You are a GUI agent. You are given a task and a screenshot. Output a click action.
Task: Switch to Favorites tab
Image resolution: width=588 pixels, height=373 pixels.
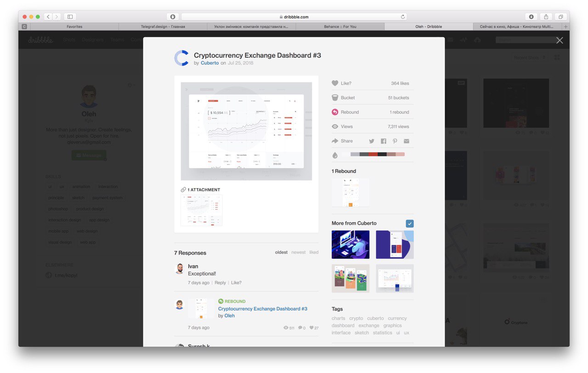click(74, 27)
